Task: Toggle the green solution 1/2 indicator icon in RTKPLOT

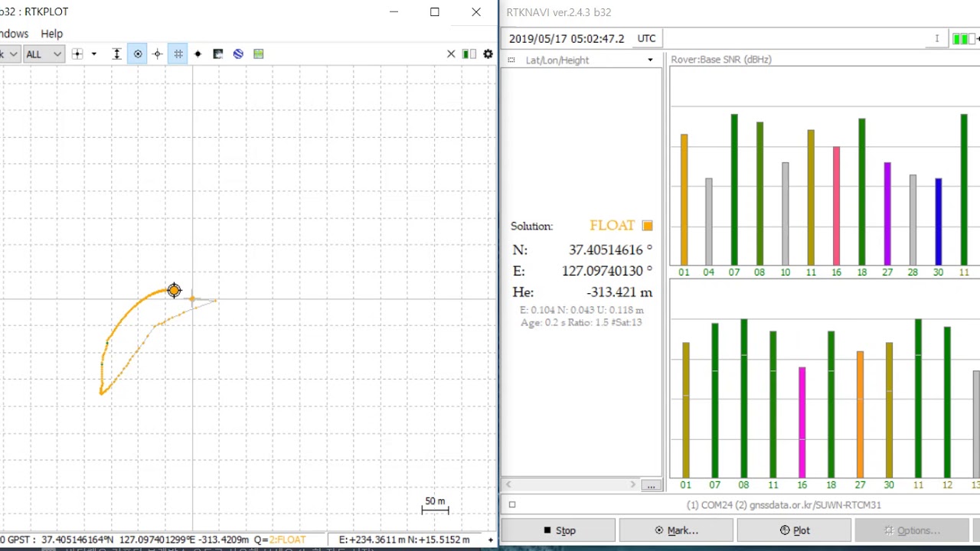Action: pyautogui.click(x=469, y=54)
